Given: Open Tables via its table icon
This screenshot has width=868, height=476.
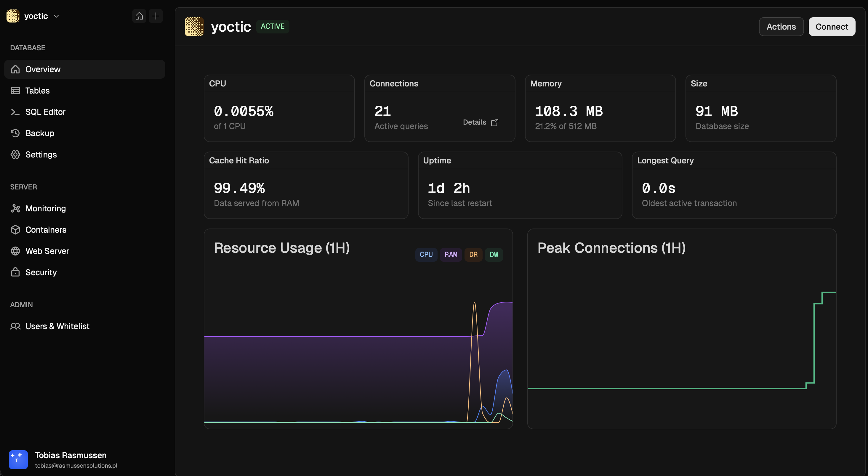Looking at the screenshot, I should pyautogui.click(x=15, y=91).
